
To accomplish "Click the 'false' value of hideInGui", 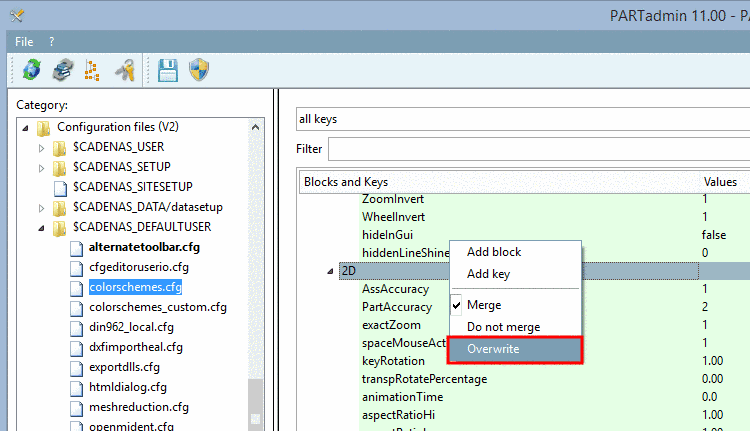I will tap(714, 235).
